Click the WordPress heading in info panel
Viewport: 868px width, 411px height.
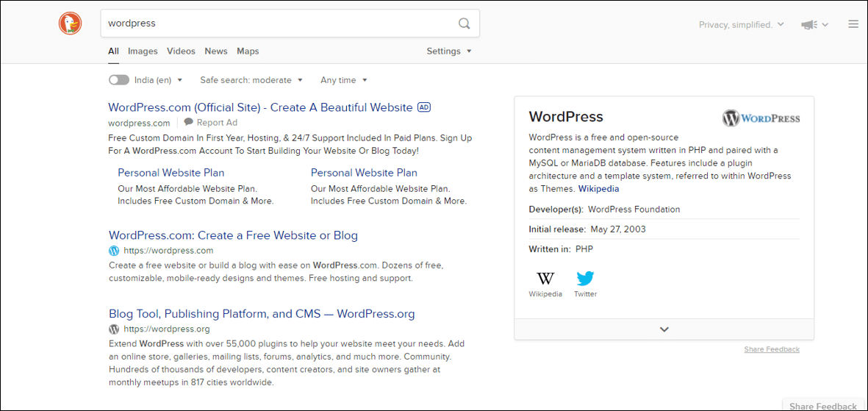tap(566, 117)
